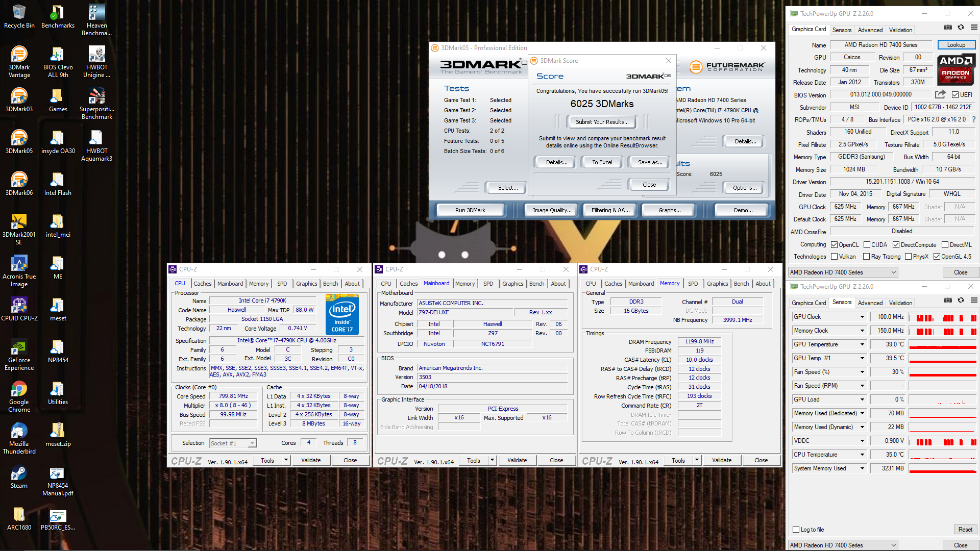Expand VDDC sensor dropdown
980x551 pixels.
(862, 441)
